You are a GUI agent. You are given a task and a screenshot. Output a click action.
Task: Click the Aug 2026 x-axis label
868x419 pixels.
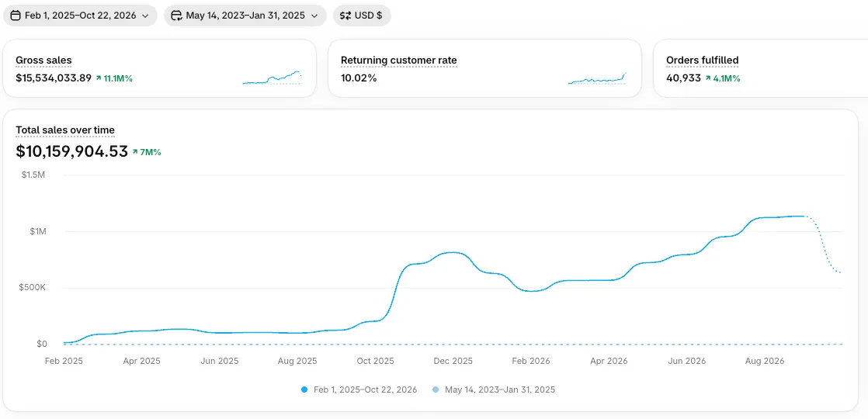[x=765, y=361]
